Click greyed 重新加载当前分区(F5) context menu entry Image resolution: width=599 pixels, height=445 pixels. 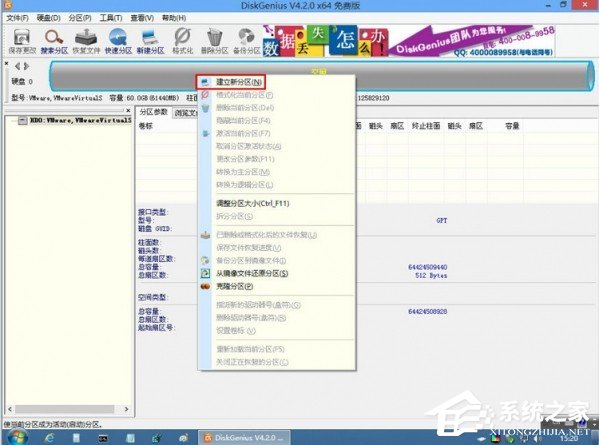coord(250,349)
